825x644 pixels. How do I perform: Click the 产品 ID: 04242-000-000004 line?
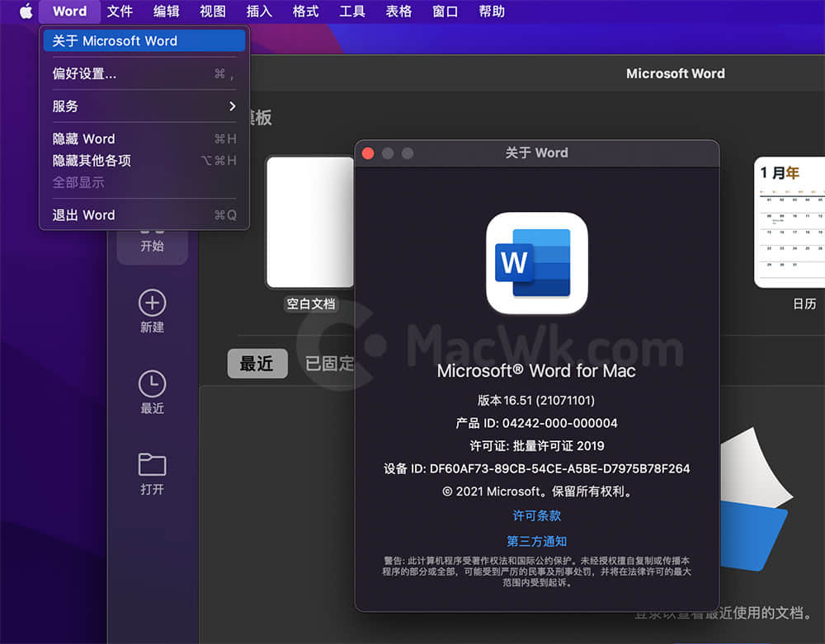(537, 423)
